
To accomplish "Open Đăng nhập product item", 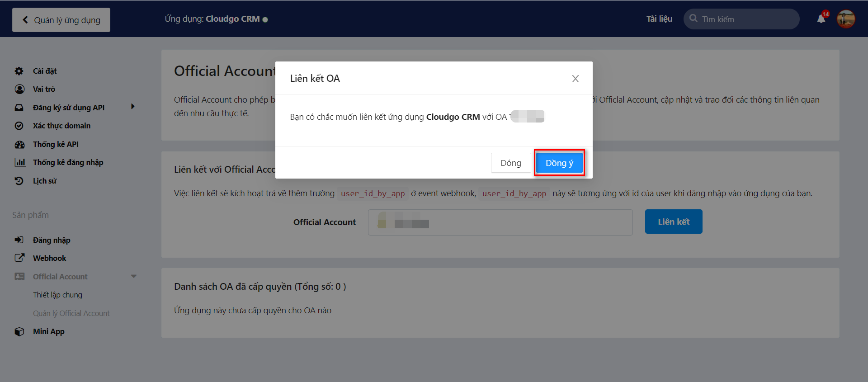I will 52,240.
